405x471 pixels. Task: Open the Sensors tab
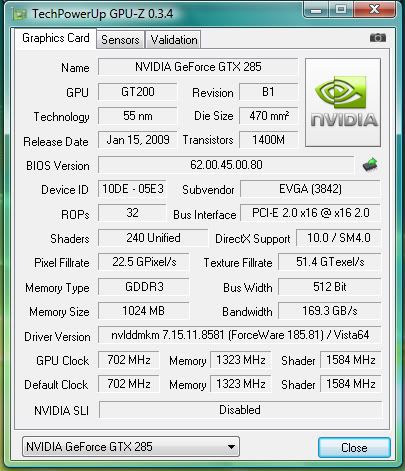coord(120,40)
